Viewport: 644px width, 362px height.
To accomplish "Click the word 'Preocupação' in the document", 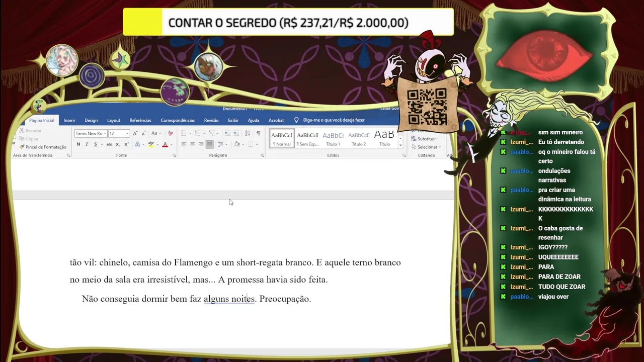I will click(284, 299).
